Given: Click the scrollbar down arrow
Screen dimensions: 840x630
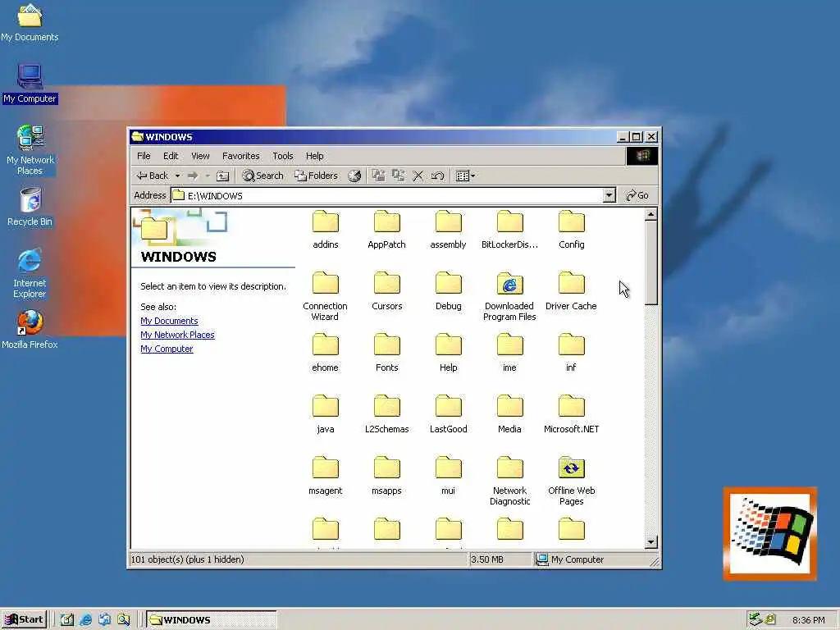Looking at the screenshot, I should point(651,542).
